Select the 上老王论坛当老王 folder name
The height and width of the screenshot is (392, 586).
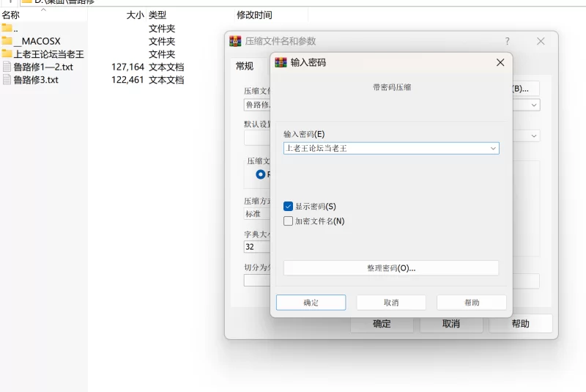coord(49,54)
